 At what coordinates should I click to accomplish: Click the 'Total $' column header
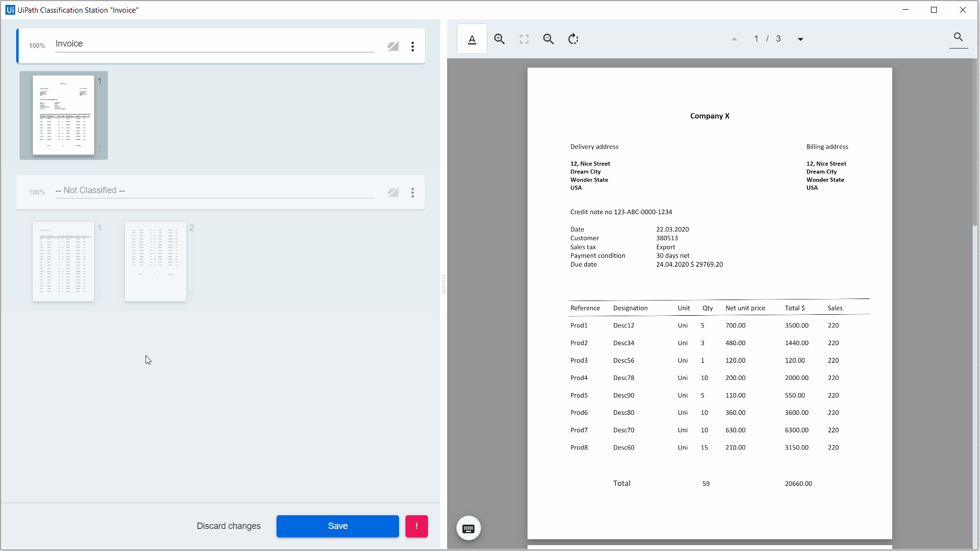click(795, 308)
